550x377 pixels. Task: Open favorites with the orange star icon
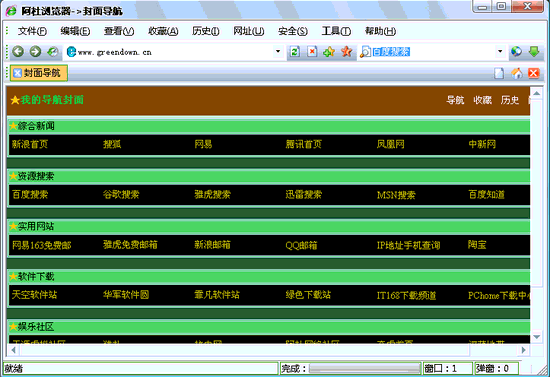[x=347, y=52]
